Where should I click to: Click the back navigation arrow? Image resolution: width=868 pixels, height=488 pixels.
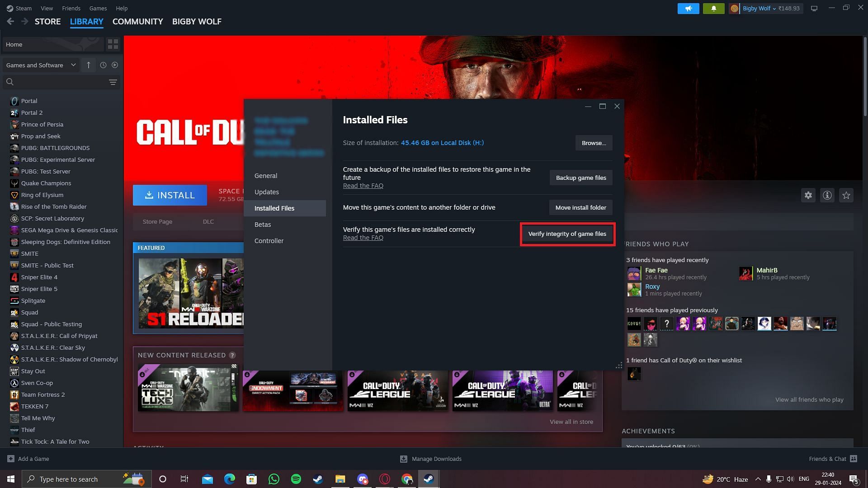10,21
